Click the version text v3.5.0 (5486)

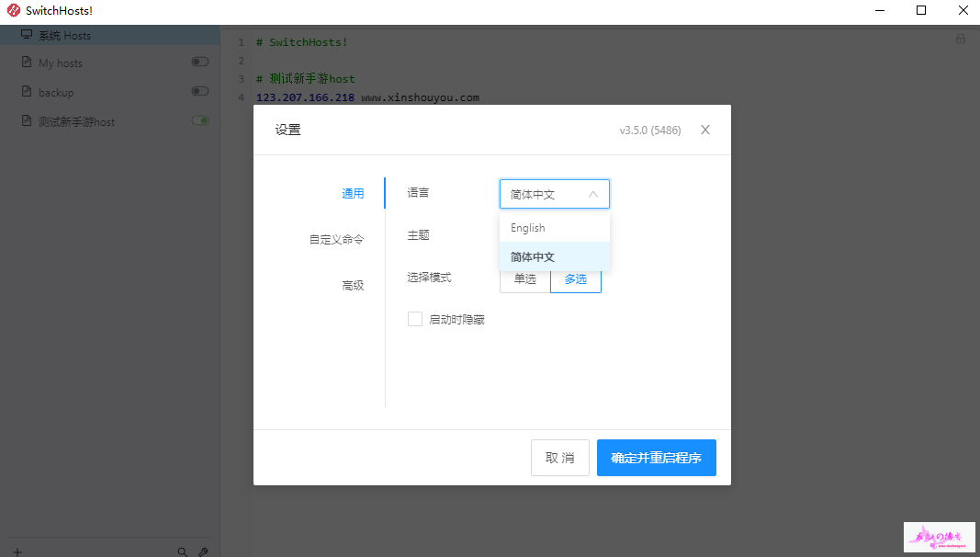650,130
